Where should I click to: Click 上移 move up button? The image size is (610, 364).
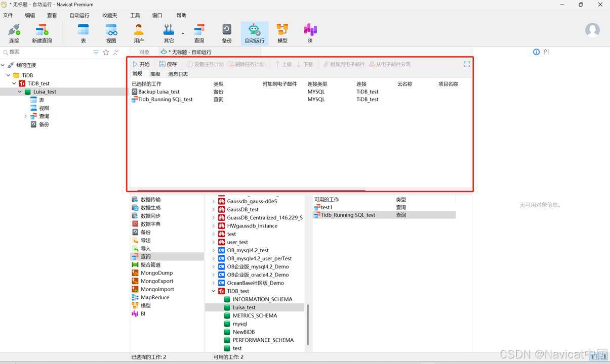point(283,64)
